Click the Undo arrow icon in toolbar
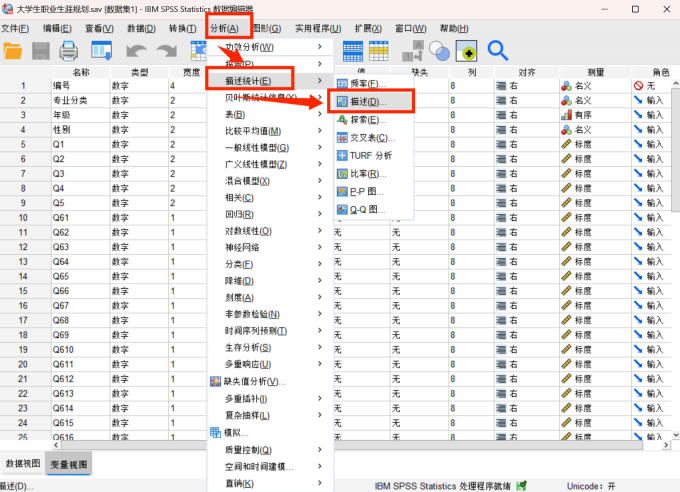 pyautogui.click(x=135, y=50)
